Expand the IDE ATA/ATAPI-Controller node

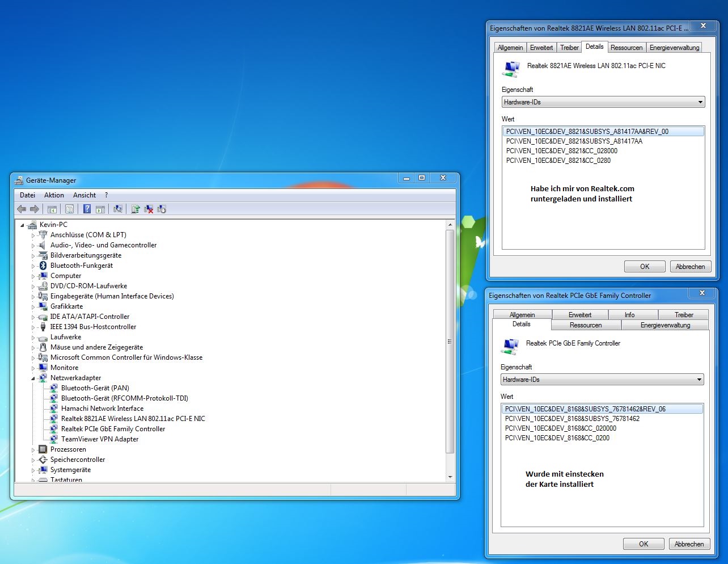pos(33,317)
